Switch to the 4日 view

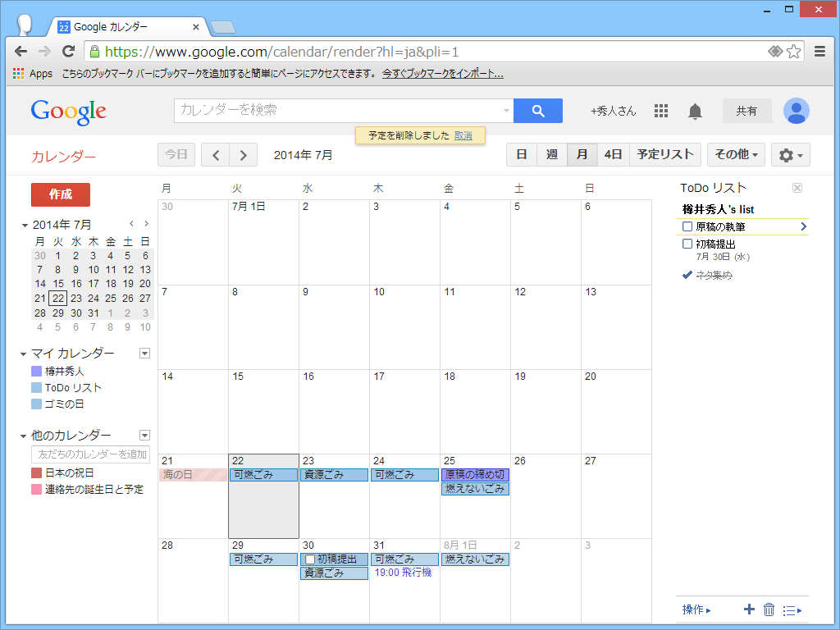click(x=614, y=155)
